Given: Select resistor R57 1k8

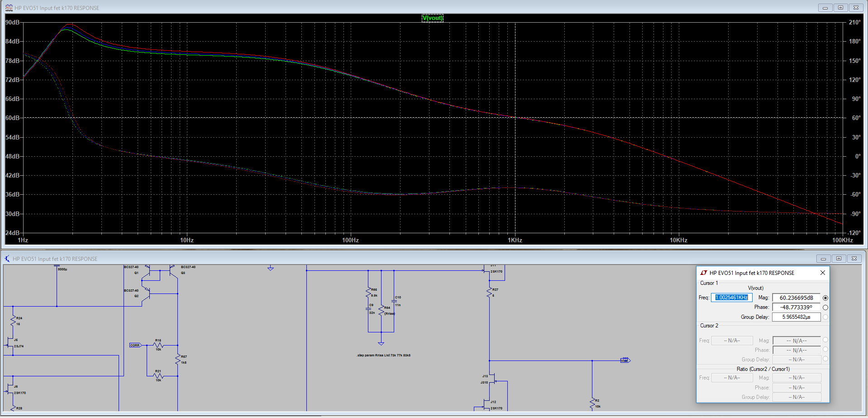Looking at the screenshot, I should tap(178, 360).
